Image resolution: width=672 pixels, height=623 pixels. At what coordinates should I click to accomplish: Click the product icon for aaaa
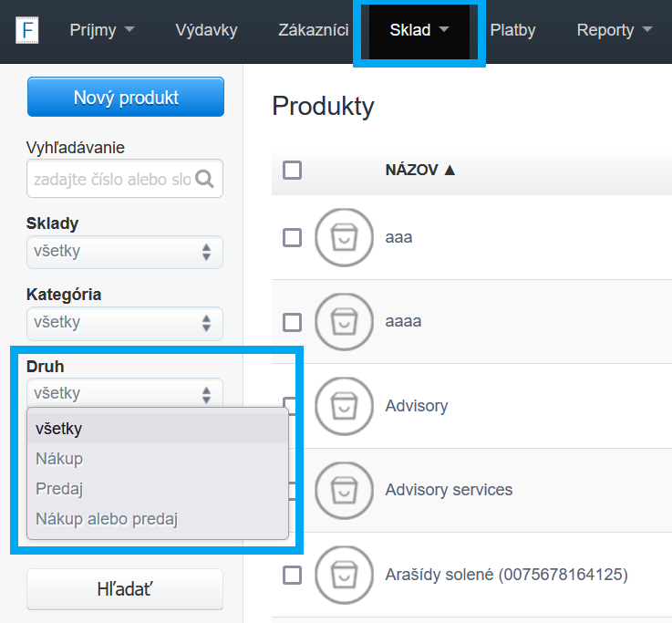(x=344, y=321)
